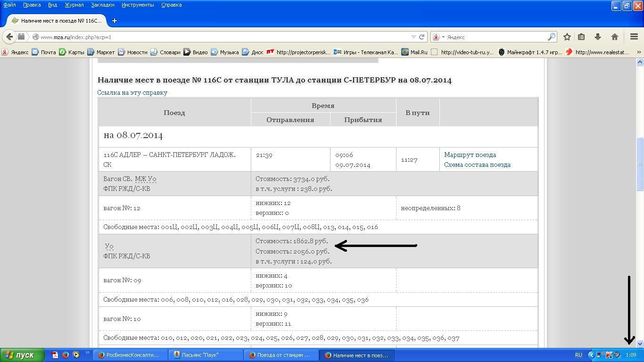Open the Маршрут поезда link
644x362 pixels.
(470, 155)
